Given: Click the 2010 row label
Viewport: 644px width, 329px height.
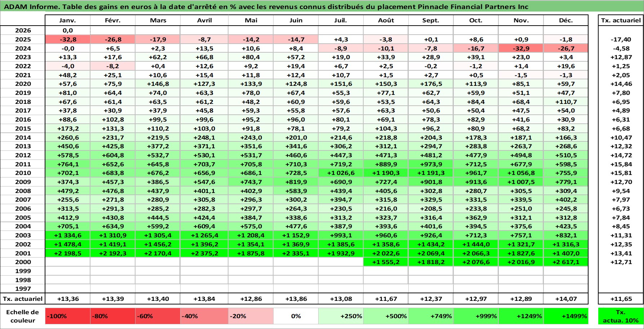Looking at the screenshot, I should point(23,173).
